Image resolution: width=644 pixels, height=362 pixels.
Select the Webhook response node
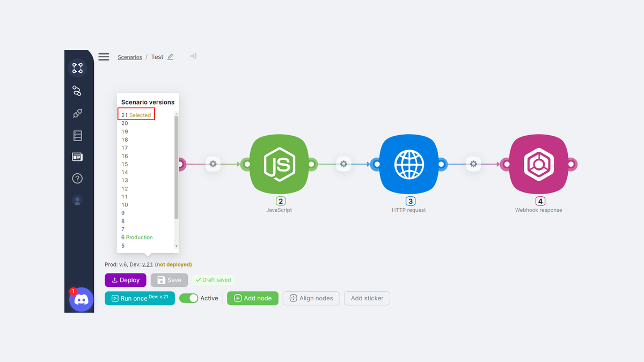[538, 164]
